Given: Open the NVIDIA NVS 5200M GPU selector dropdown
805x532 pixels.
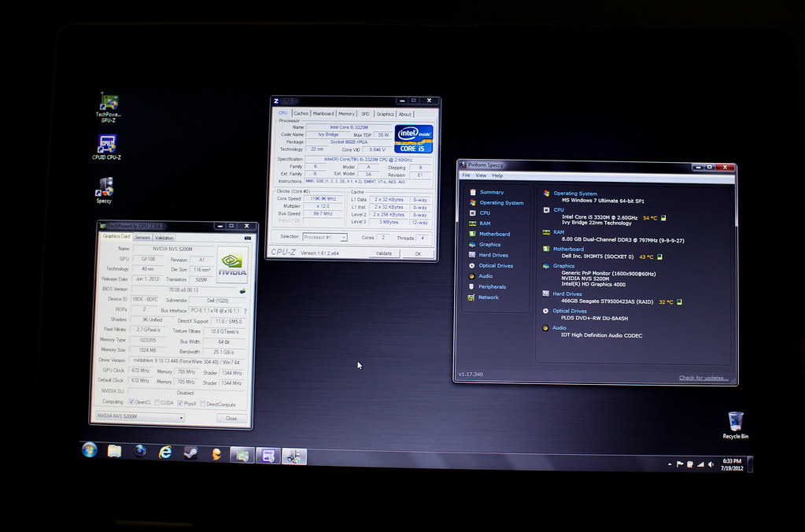Looking at the screenshot, I should click(x=139, y=416).
